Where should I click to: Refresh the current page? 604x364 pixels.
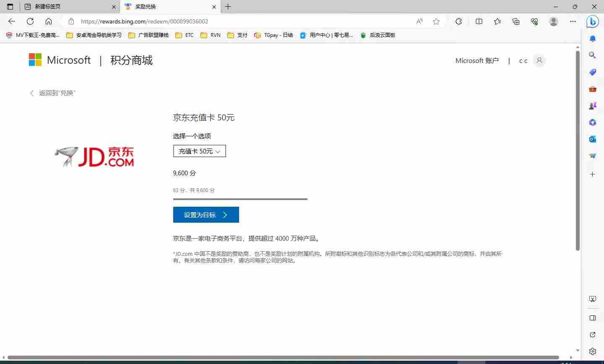(30, 21)
